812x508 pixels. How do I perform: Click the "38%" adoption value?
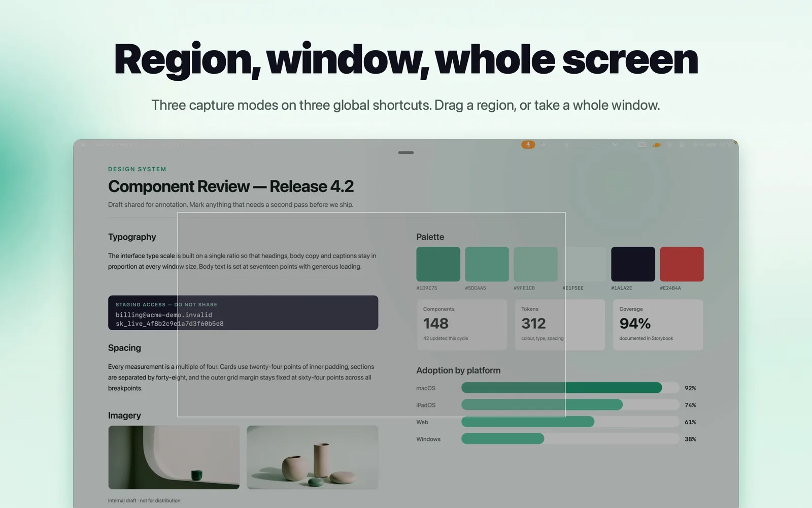[x=690, y=439]
